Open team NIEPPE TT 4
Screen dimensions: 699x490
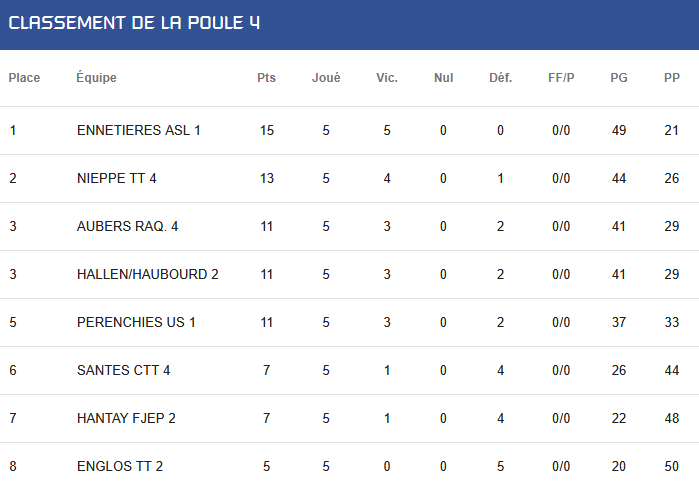coord(117,178)
